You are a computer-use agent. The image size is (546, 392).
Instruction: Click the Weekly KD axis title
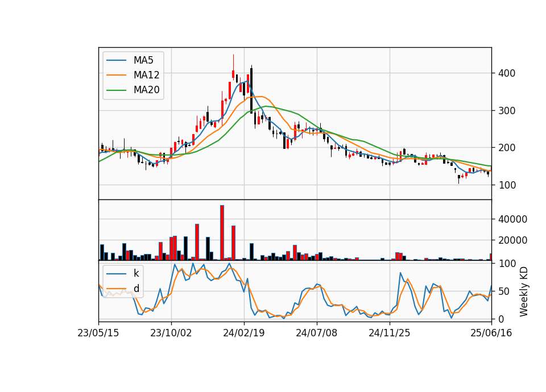(523, 291)
